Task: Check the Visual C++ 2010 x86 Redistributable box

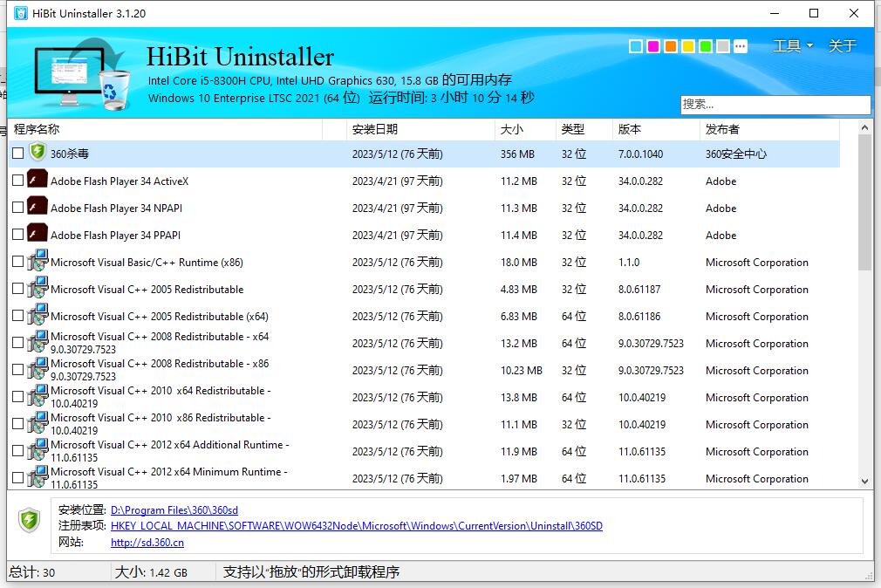Action: coord(18,423)
